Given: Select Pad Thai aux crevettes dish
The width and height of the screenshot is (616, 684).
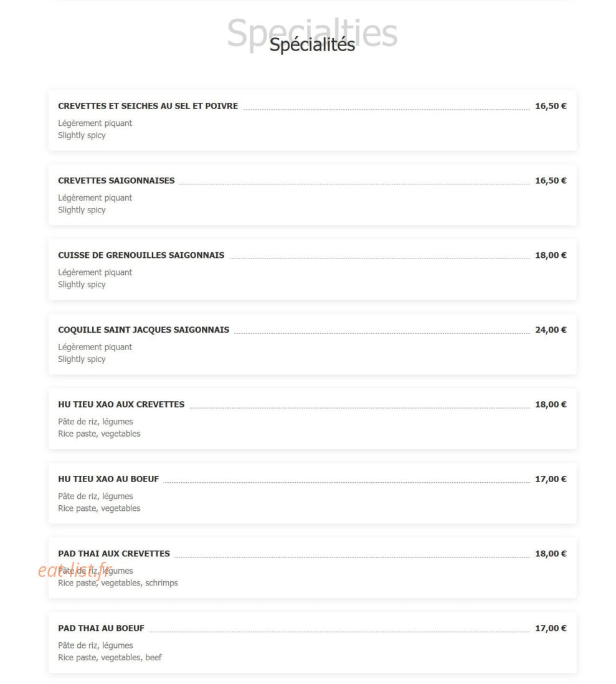Looking at the screenshot, I should pos(114,554).
